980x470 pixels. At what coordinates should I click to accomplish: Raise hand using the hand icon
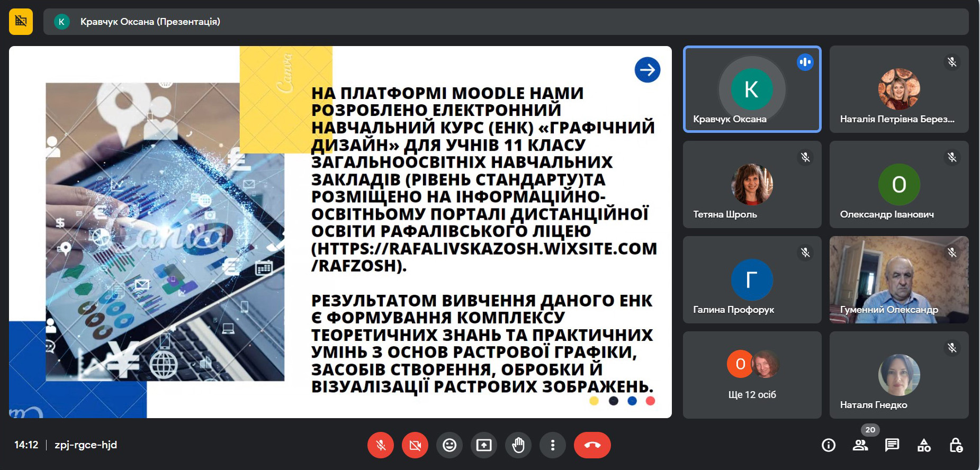[518, 445]
